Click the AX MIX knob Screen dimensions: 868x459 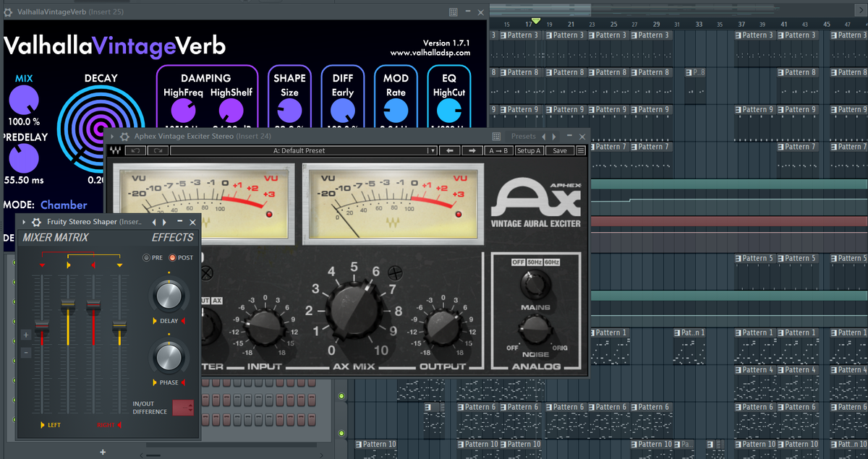(354, 311)
